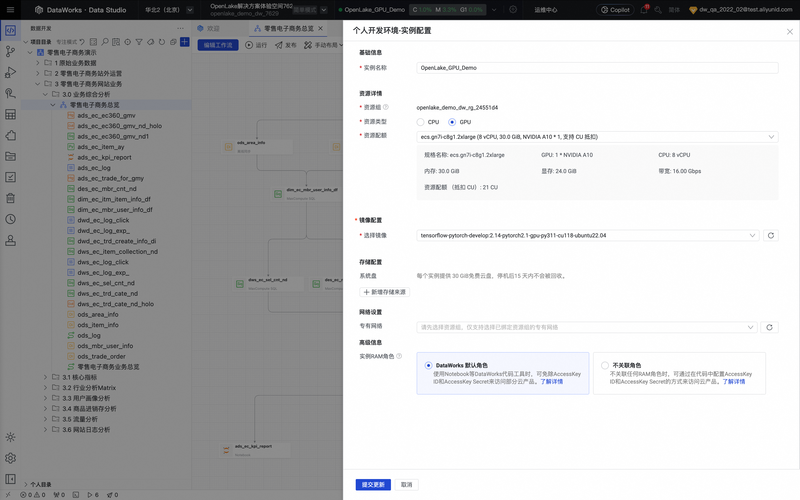Open the user account dw_qa_2022_02 in top bar
Screen dimensions: 800x500
(x=741, y=10)
